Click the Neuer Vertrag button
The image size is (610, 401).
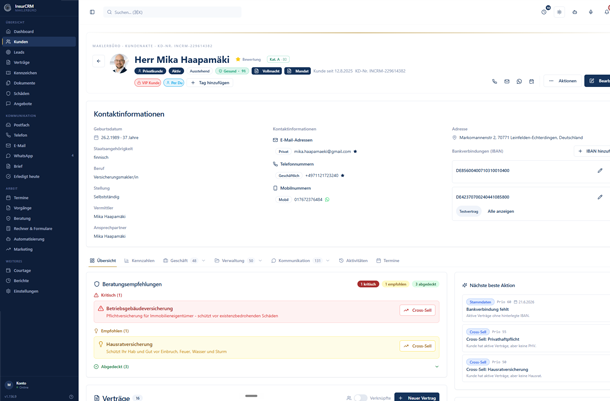pyautogui.click(x=417, y=397)
